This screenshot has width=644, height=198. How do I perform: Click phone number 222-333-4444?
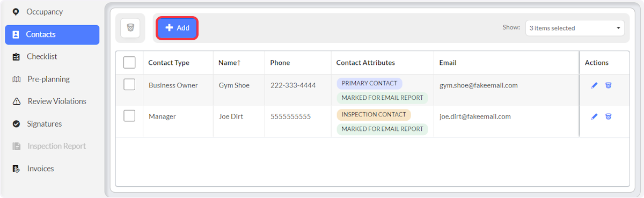pos(293,85)
